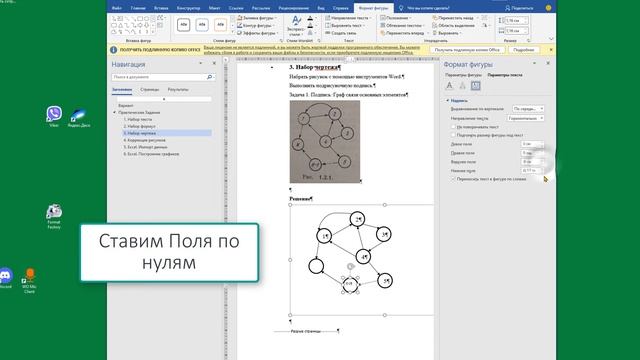Switch to the Рецензирование tab

(293, 8)
